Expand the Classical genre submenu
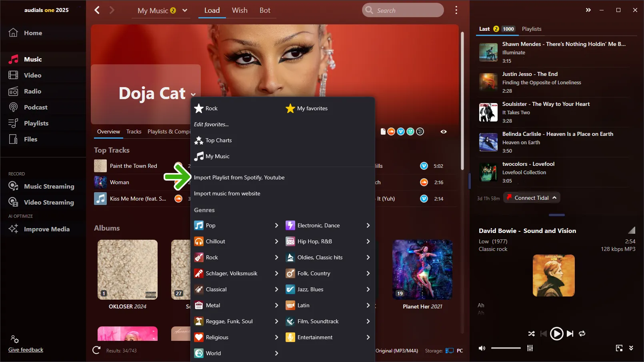644x362 pixels. [276, 289]
